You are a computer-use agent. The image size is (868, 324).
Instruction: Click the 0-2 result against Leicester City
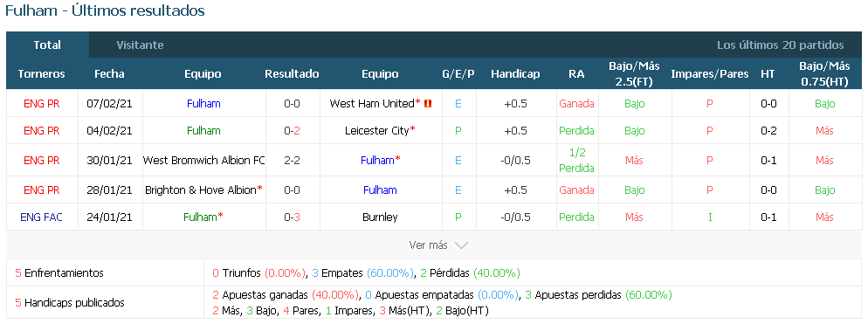click(292, 131)
